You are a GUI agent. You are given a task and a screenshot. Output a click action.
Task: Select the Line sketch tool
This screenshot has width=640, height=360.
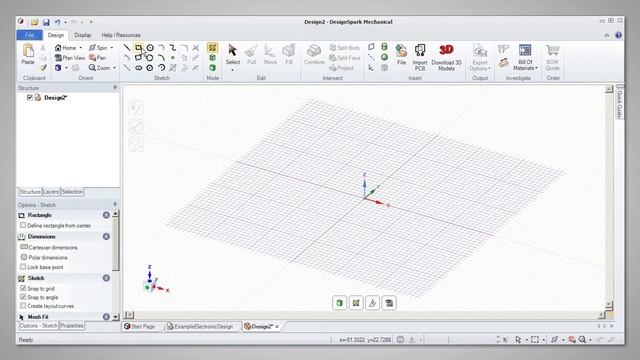click(127, 48)
